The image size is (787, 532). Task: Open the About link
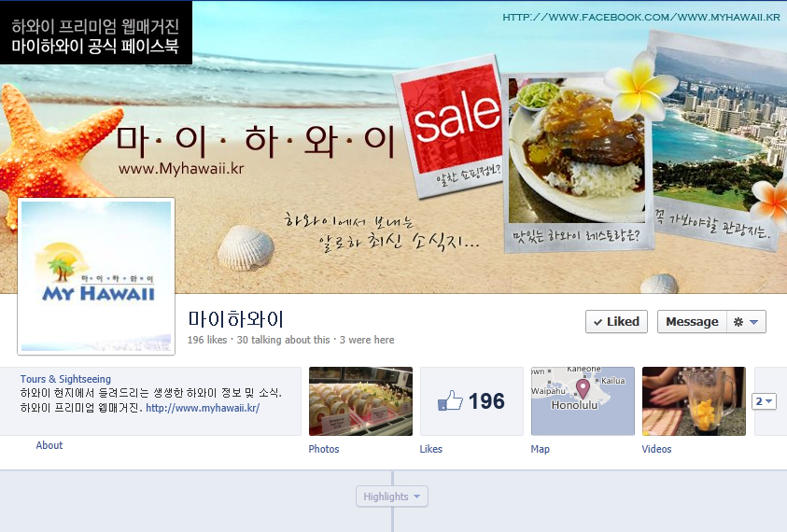[x=49, y=445]
